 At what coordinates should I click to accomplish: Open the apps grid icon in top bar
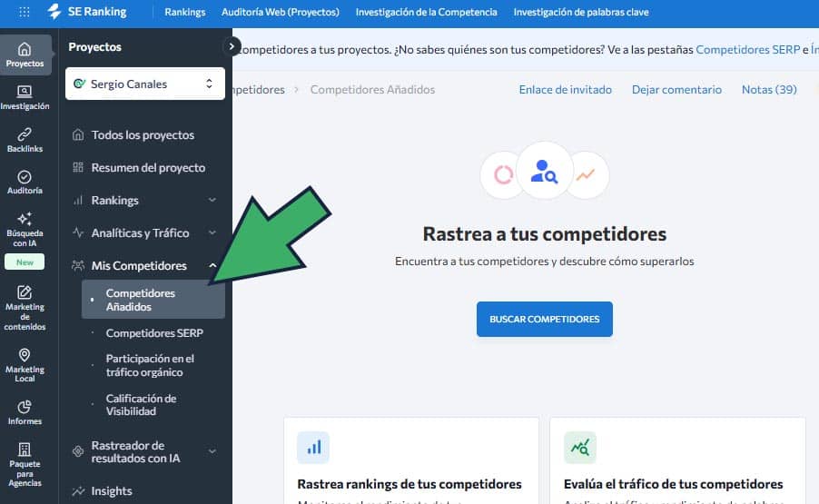coord(25,12)
